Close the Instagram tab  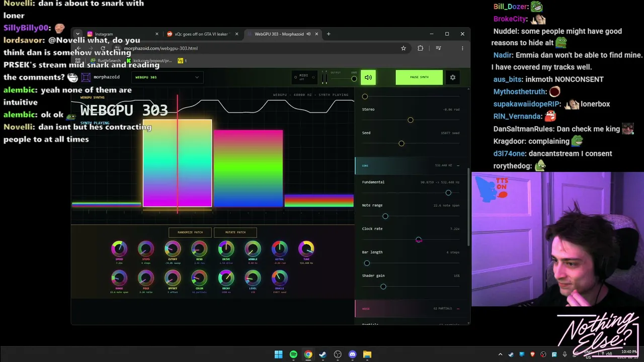(x=157, y=34)
